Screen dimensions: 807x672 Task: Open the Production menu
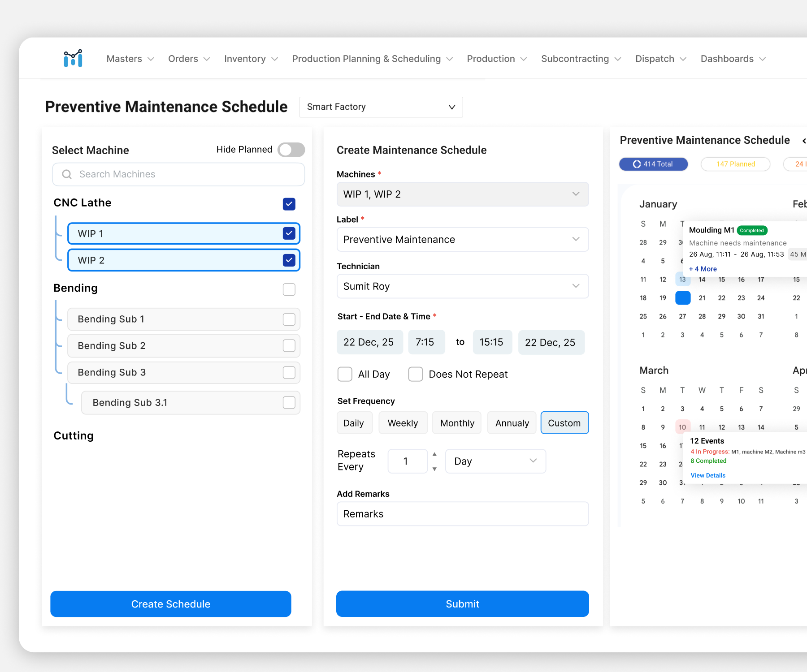(x=497, y=59)
